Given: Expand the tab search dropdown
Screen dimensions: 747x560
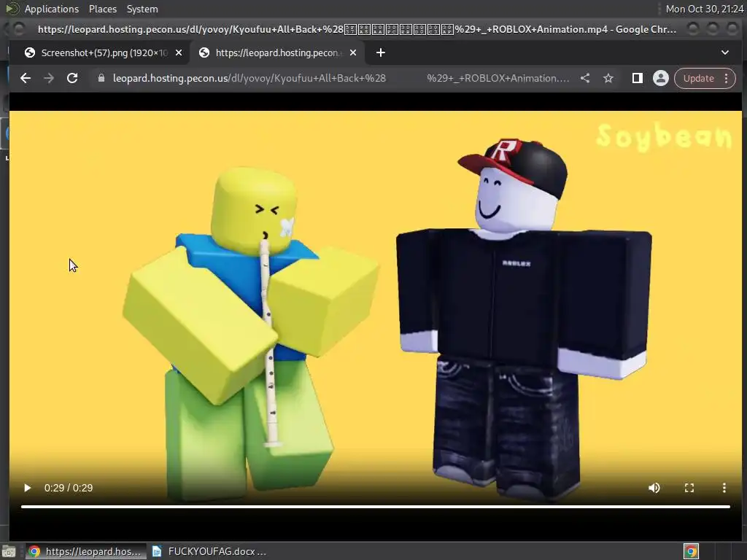Looking at the screenshot, I should tap(724, 52).
